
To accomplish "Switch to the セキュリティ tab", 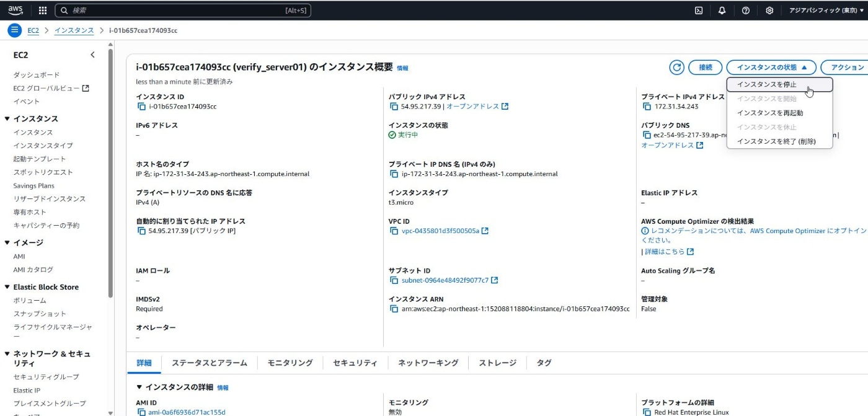I will tap(355, 363).
